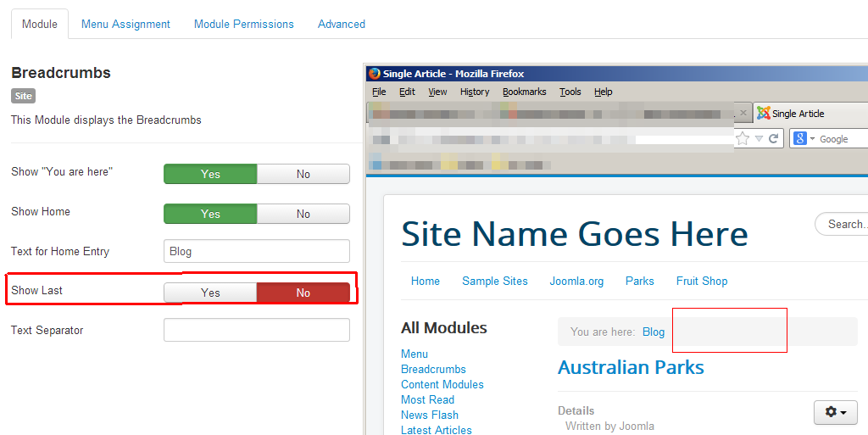This screenshot has height=435, width=868.
Task: Click the Google search engine icon
Action: point(799,138)
